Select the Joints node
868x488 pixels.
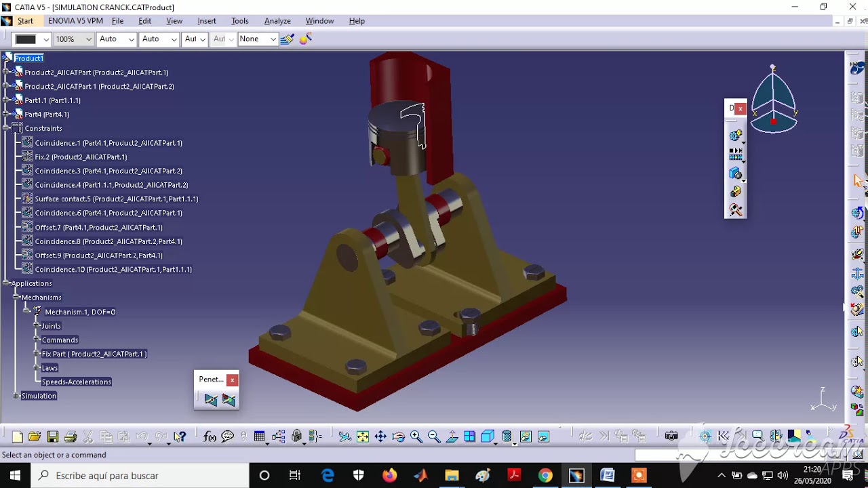click(x=51, y=326)
